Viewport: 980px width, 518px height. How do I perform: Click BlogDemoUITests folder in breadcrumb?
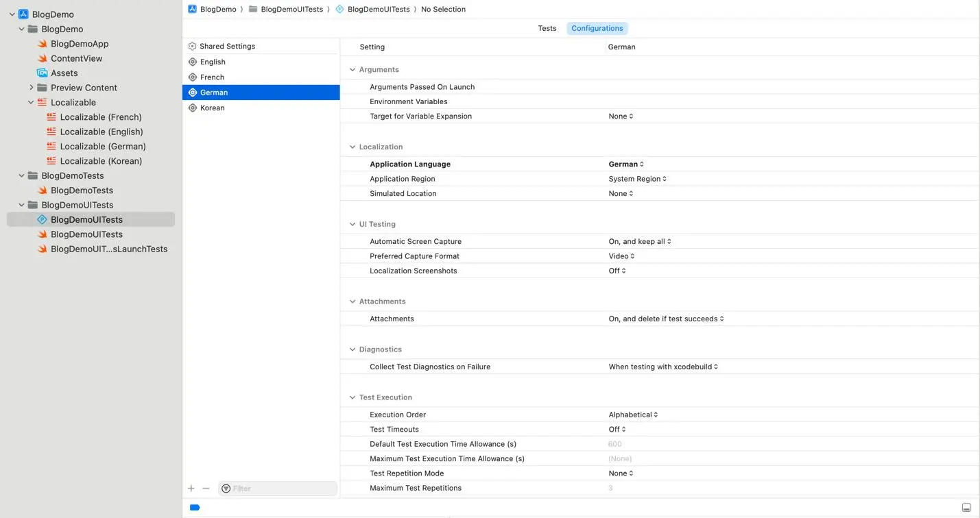coord(286,9)
